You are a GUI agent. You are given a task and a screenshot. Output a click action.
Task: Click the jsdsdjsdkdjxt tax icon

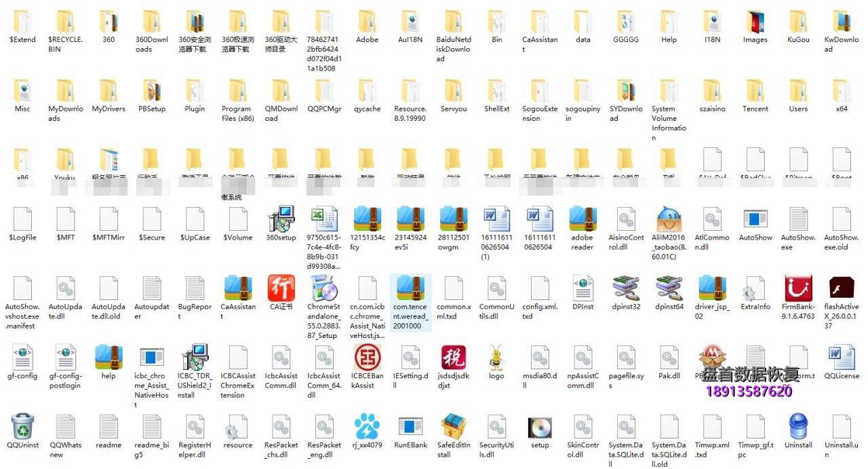coord(453,358)
